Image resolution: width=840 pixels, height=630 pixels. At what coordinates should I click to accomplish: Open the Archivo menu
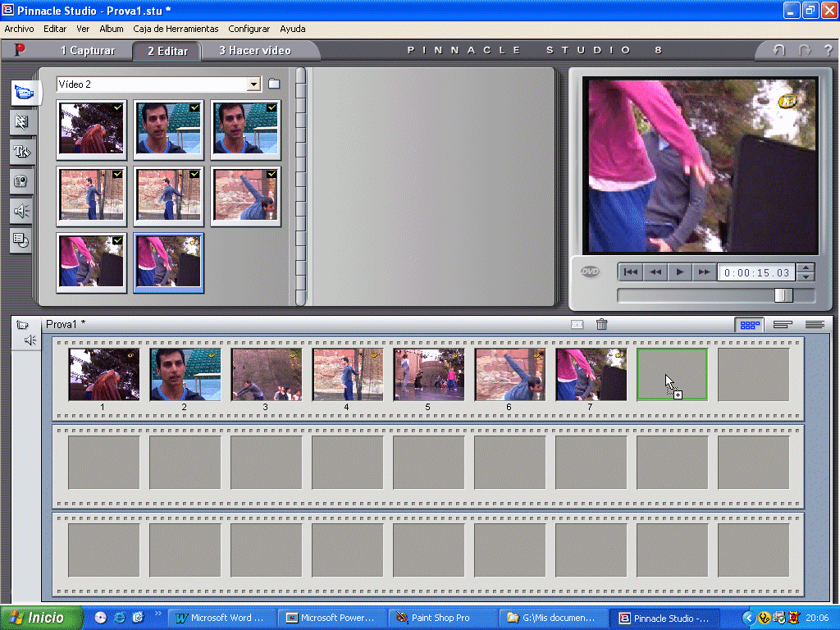pos(20,29)
